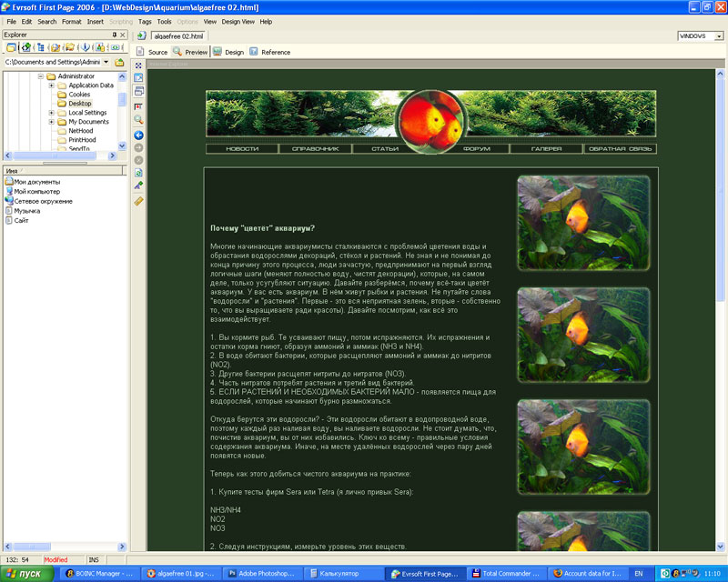Click the ФОРУМ navigation button
The width and height of the screenshot is (728, 582).
(x=477, y=149)
